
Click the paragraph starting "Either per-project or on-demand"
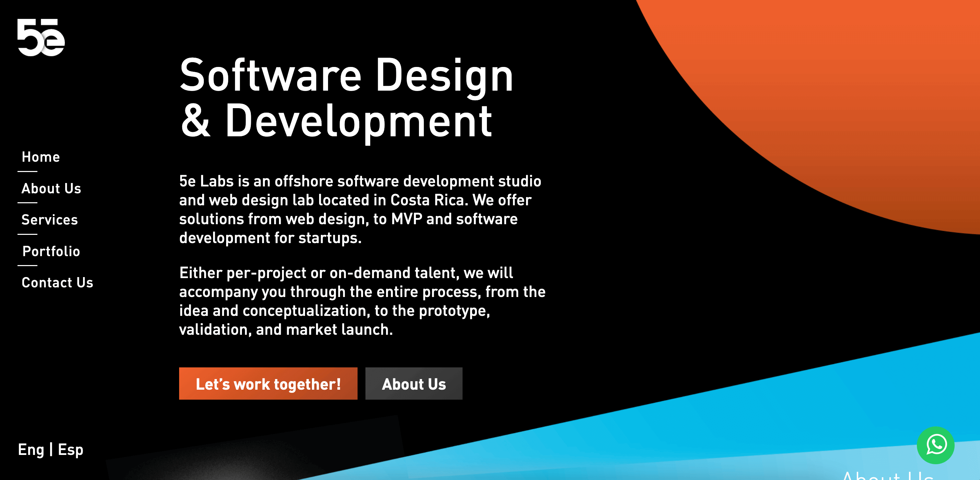click(363, 301)
